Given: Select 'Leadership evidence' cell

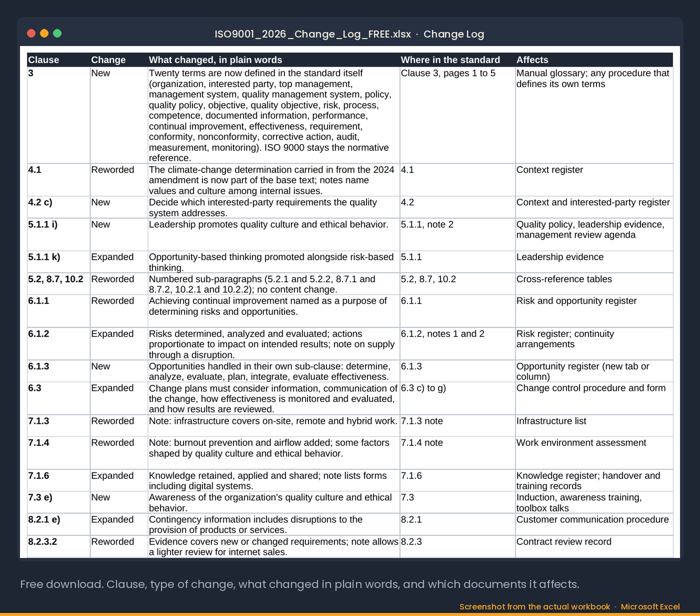Looking at the screenshot, I should [594, 262].
